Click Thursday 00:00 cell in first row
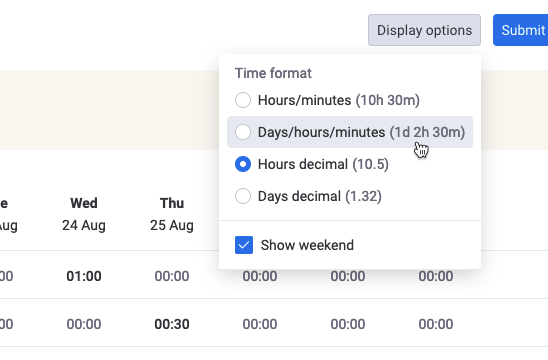Image resolution: width=548 pixels, height=360 pixels. [x=172, y=276]
